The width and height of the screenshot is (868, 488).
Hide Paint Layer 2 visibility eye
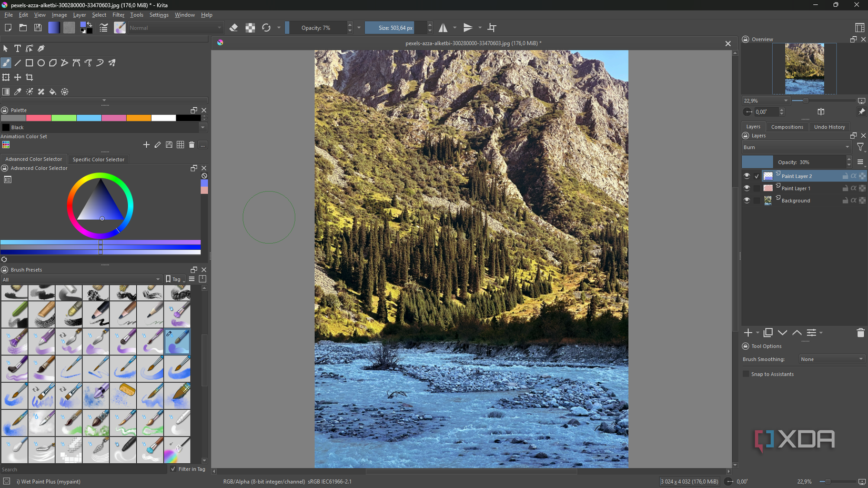[746, 176]
